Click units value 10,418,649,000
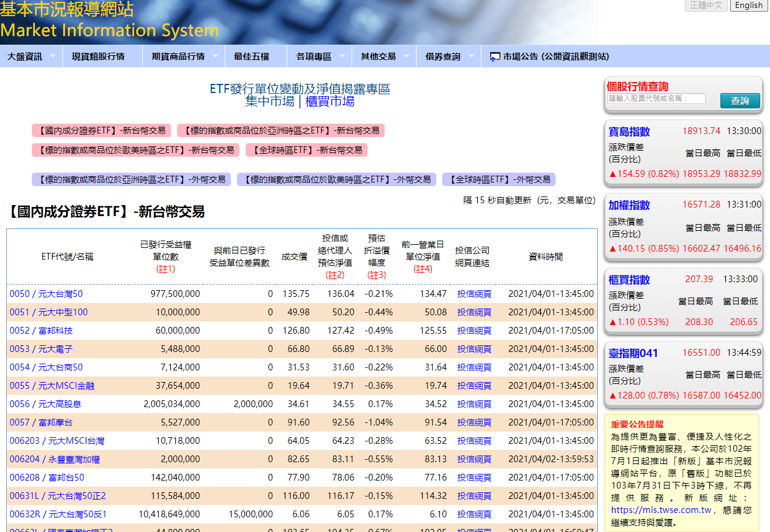 click(x=169, y=514)
